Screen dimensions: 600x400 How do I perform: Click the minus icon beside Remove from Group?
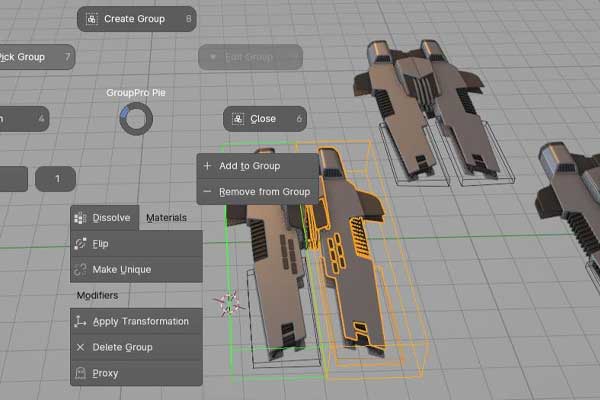207,191
